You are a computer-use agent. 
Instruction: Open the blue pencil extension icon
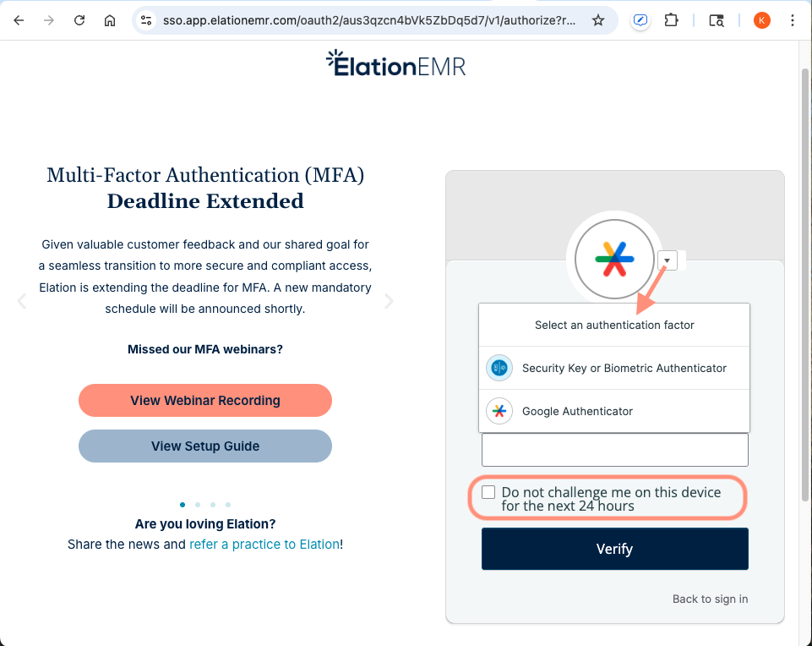[640, 20]
